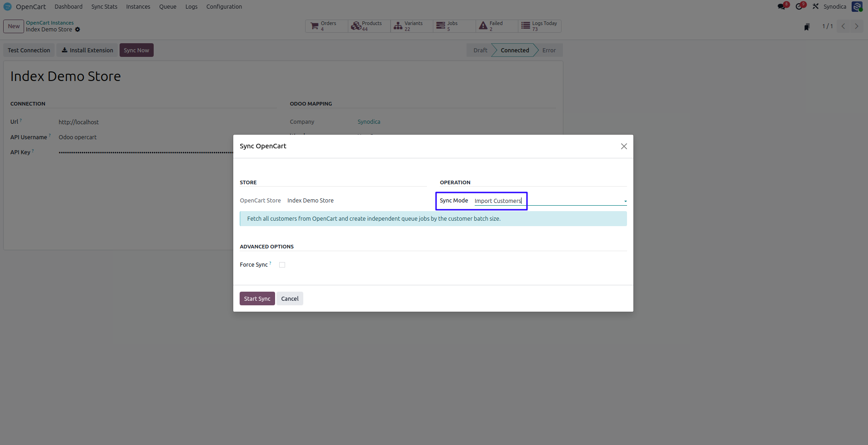Open the Variants sitemap stat button
The image size is (868, 445).
coord(411,26)
